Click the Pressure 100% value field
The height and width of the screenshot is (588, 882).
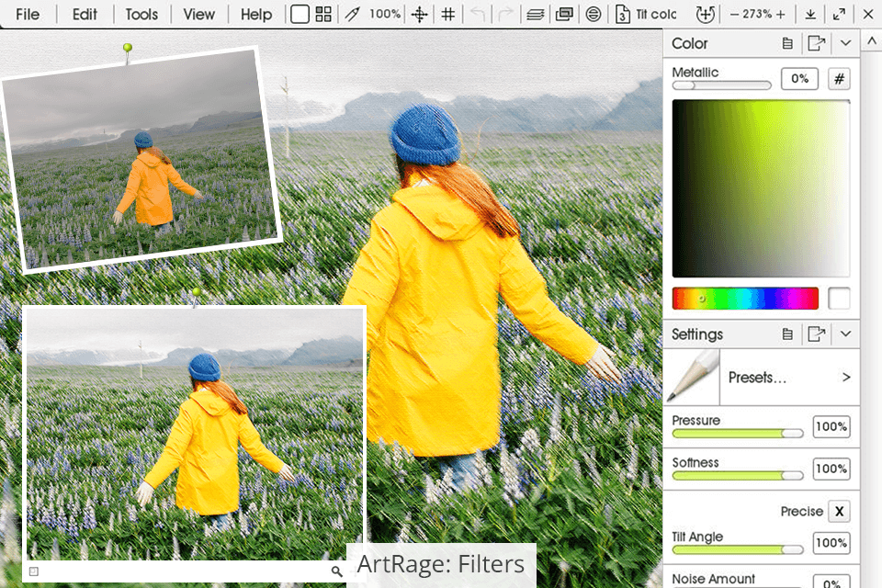pyautogui.click(x=831, y=426)
